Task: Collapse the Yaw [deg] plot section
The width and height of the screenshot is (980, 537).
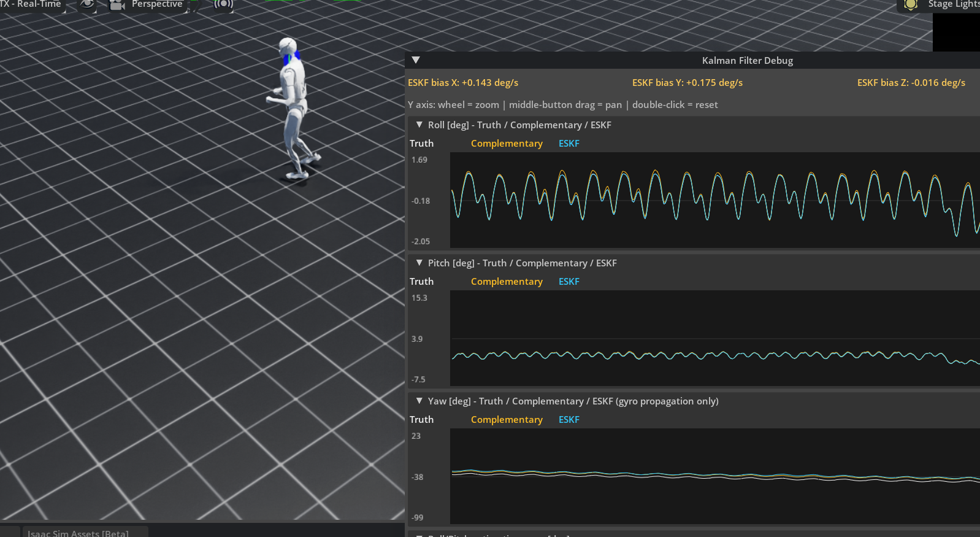Action: click(419, 401)
